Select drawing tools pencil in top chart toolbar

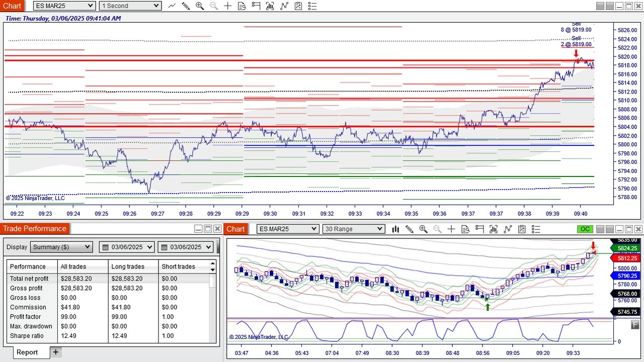pos(186,6)
